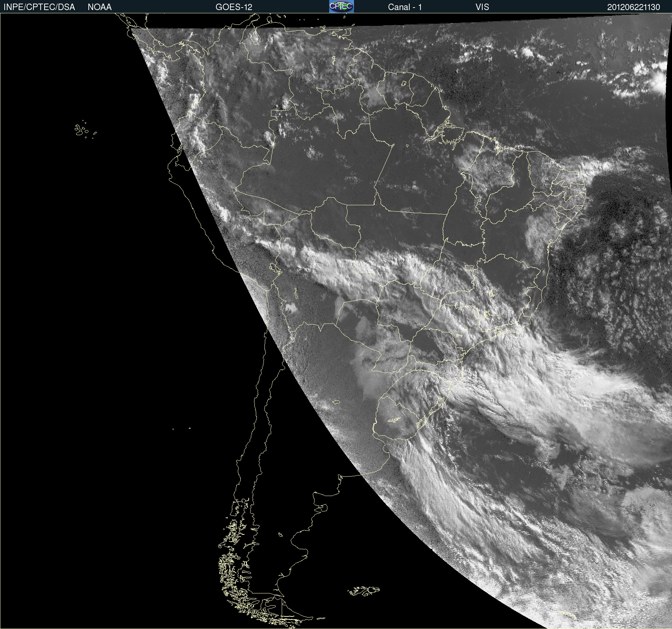Screen dimensions: 672x629
Task: Click the Canal - 1 label
Action: coord(405,7)
